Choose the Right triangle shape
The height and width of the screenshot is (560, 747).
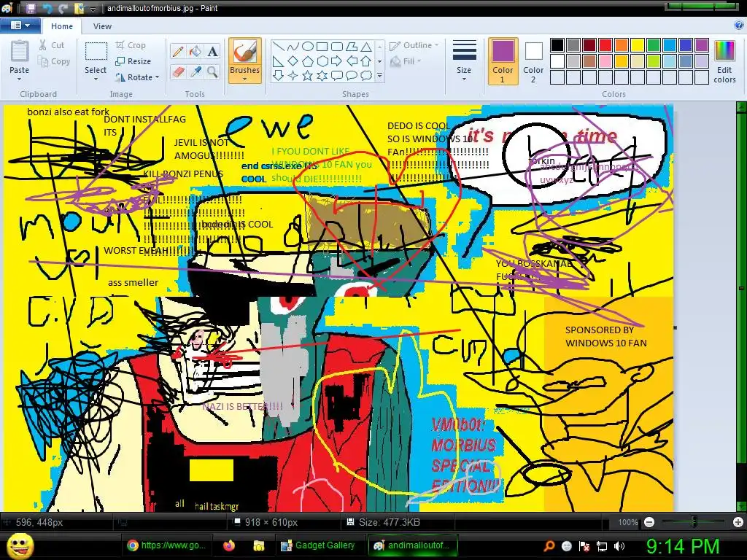pos(279,61)
